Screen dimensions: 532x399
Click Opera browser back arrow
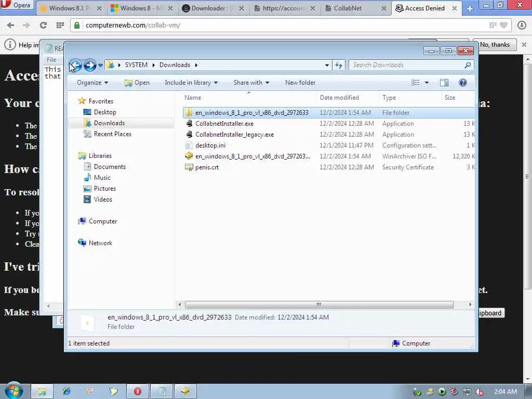coord(10,25)
